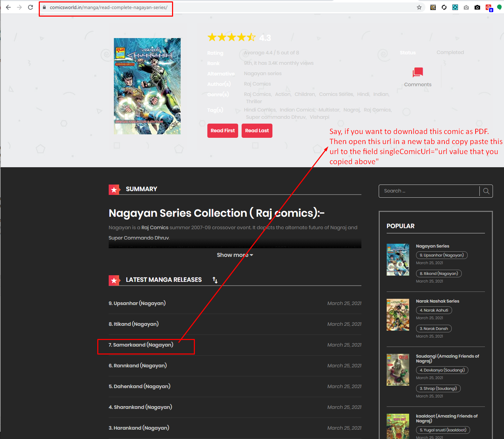
Task: Select the Comics Series genre link
Action: (x=336, y=94)
